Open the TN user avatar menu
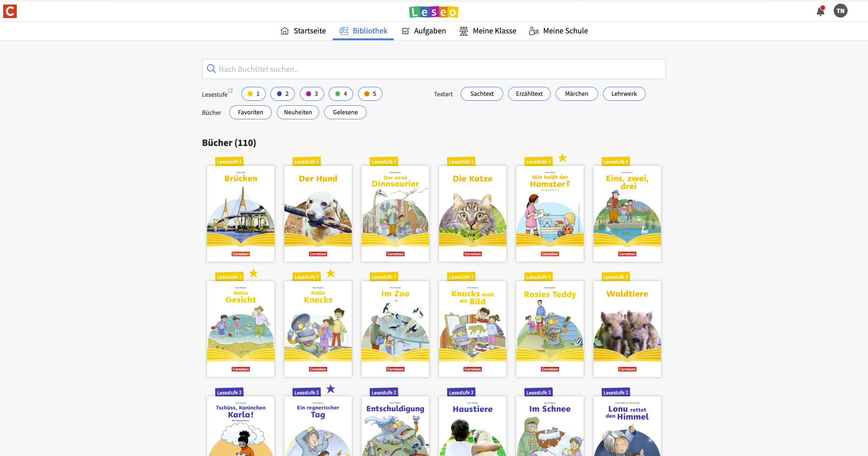The image size is (868, 456). pos(840,11)
